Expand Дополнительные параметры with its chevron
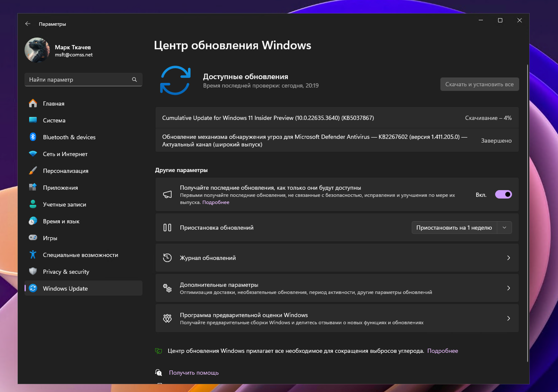558x392 pixels. pos(509,288)
